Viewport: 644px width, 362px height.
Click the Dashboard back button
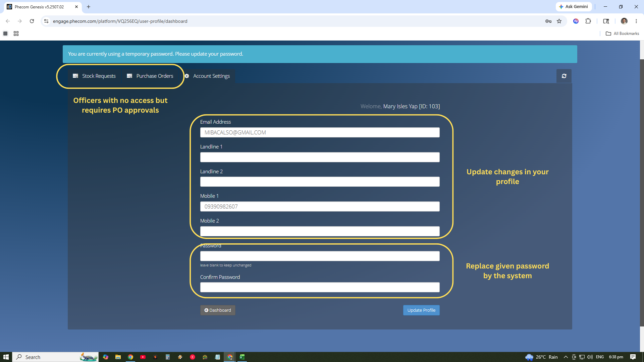coord(218,310)
